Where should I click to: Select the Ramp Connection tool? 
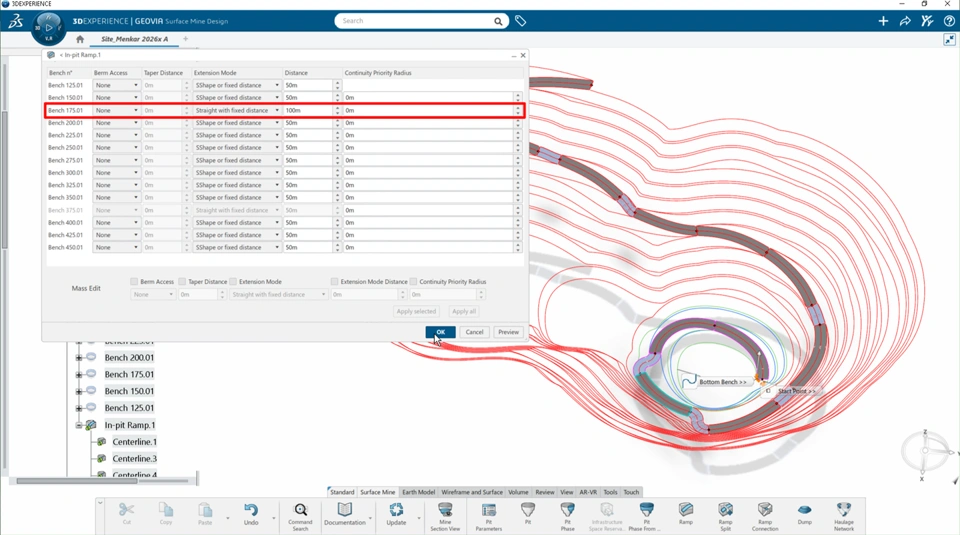click(x=765, y=516)
